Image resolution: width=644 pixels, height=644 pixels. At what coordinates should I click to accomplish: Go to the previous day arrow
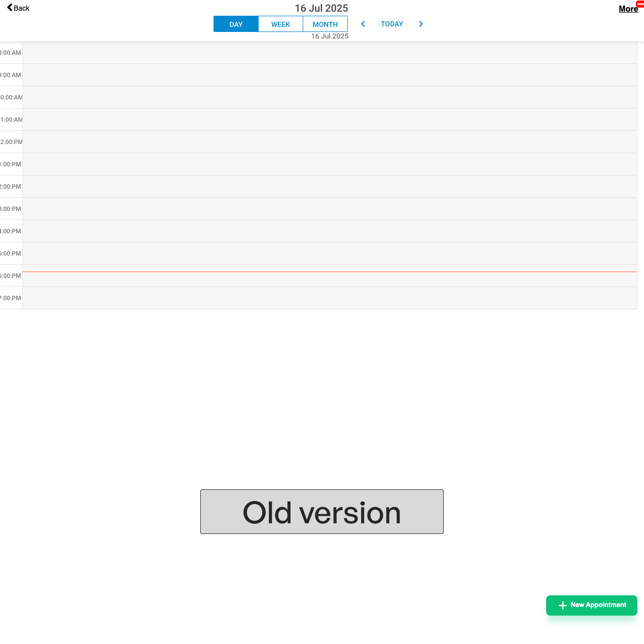(363, 24)
